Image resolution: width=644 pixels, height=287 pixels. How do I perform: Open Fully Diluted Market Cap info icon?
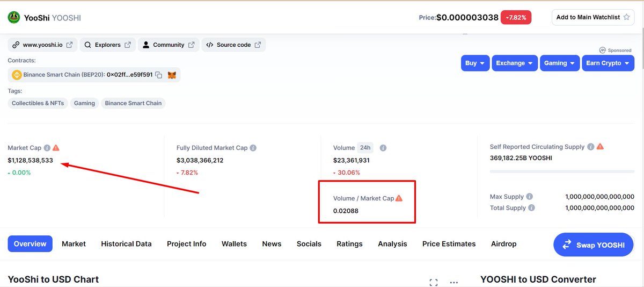(253, 148)
